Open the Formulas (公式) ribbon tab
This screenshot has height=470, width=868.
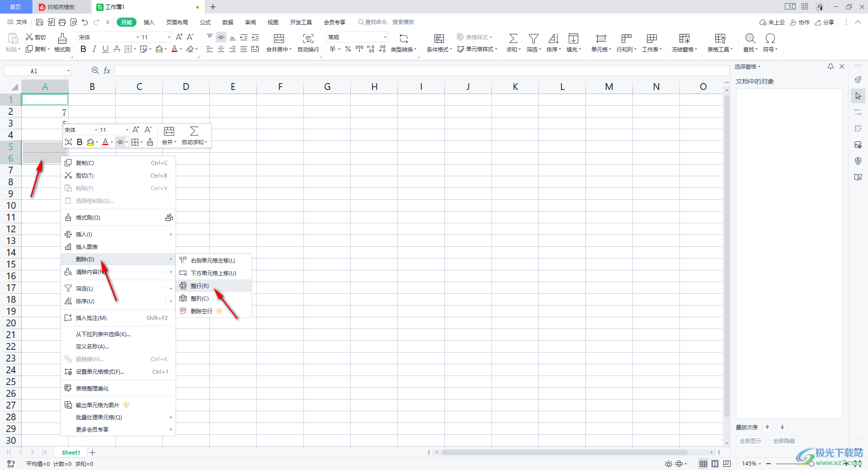[205, 22]
